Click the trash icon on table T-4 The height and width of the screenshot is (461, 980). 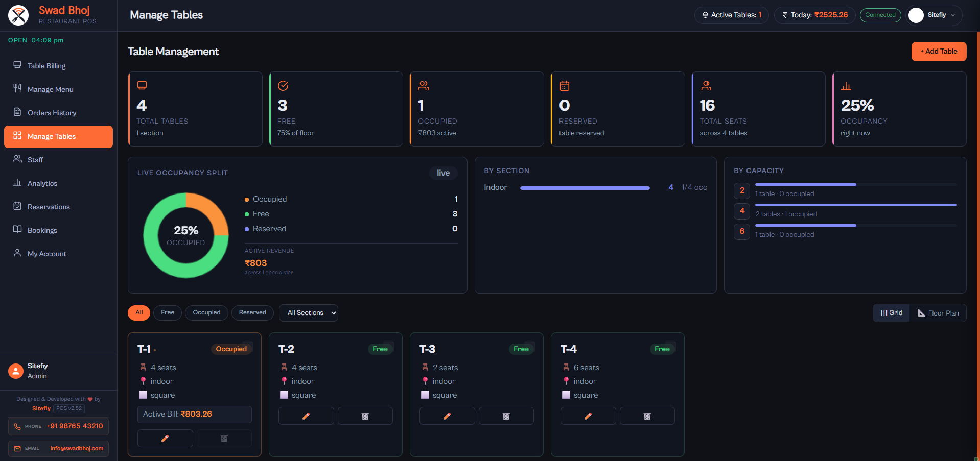(x=647, y=416)
